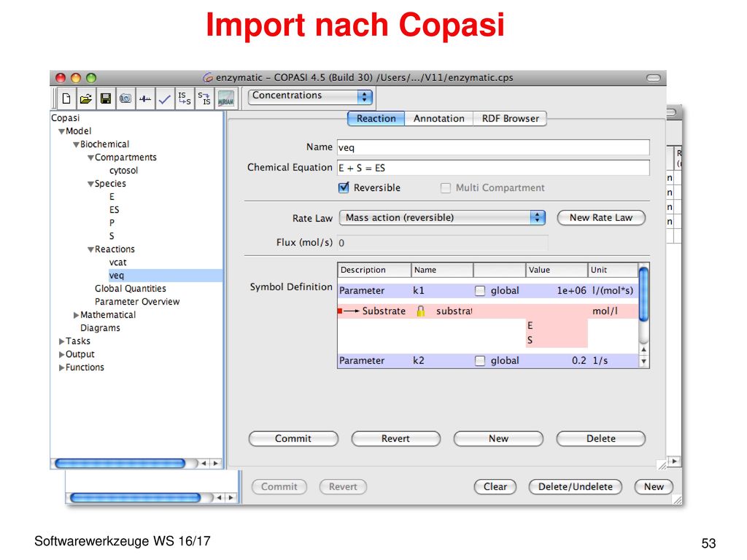Select the vcat reaction in the tree
Viewport: 747px width, 560px height.
tap(117, 262)
